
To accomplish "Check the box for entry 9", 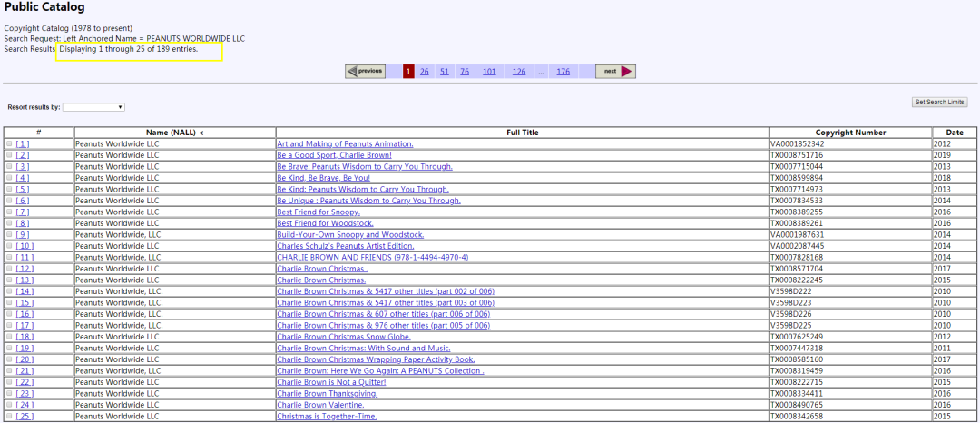I will pyautogui.click(x=9, y=234).
